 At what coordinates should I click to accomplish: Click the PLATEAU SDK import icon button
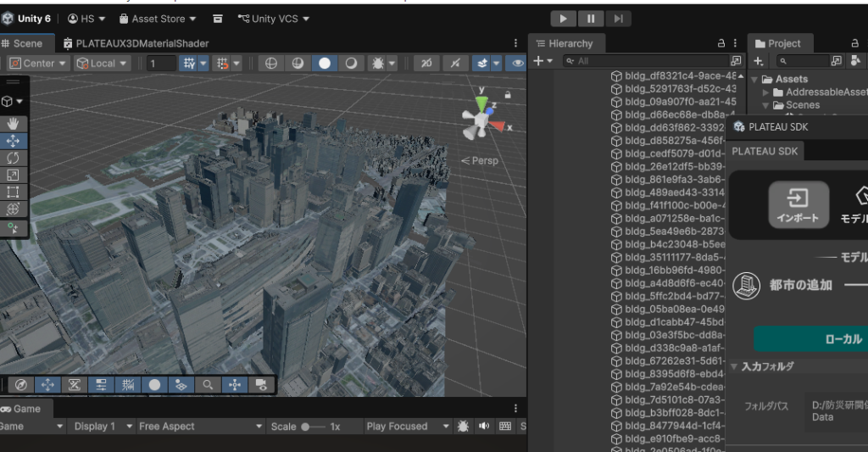798,204
